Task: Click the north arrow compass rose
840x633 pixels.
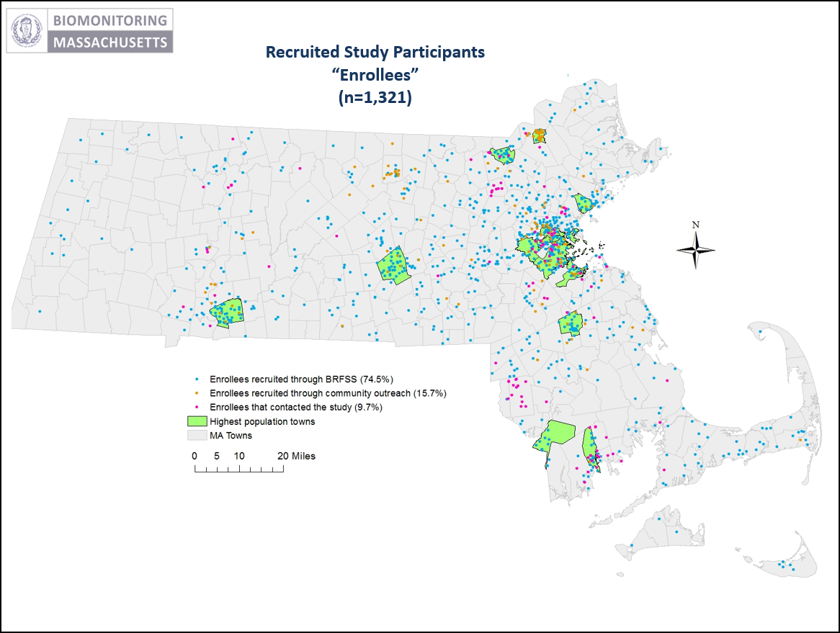Action: [695, 250]
